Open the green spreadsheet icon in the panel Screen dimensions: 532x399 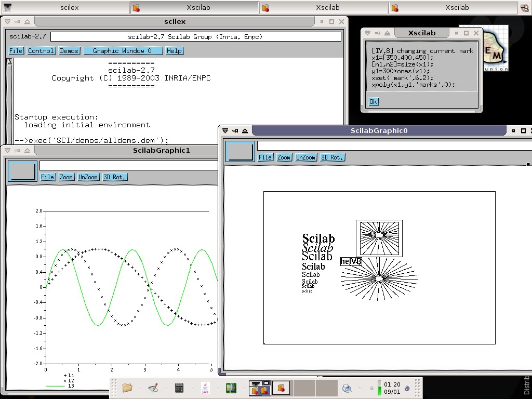pyautogui.click(x=231, y=388)
